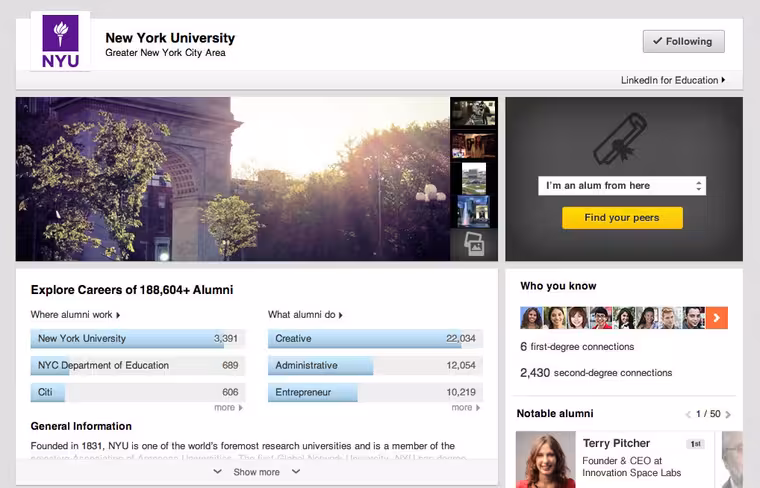760x488 pixels.
Task: Click the Notable alumni heading
Action: click(x=555, y=413)
